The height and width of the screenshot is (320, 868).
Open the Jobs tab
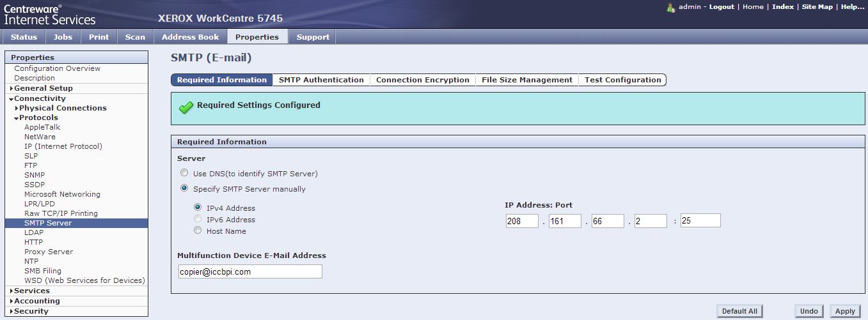(63, 37)
